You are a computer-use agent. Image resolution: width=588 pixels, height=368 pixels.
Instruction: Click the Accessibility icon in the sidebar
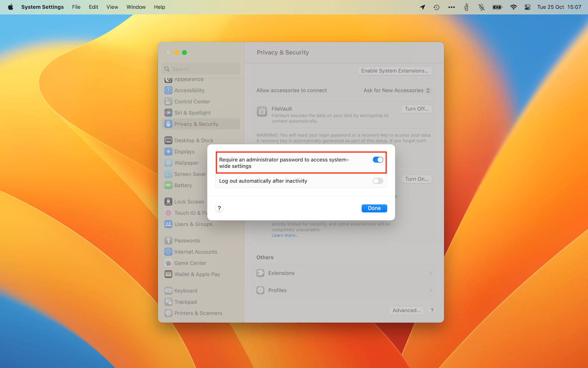[x=168, y=90]
